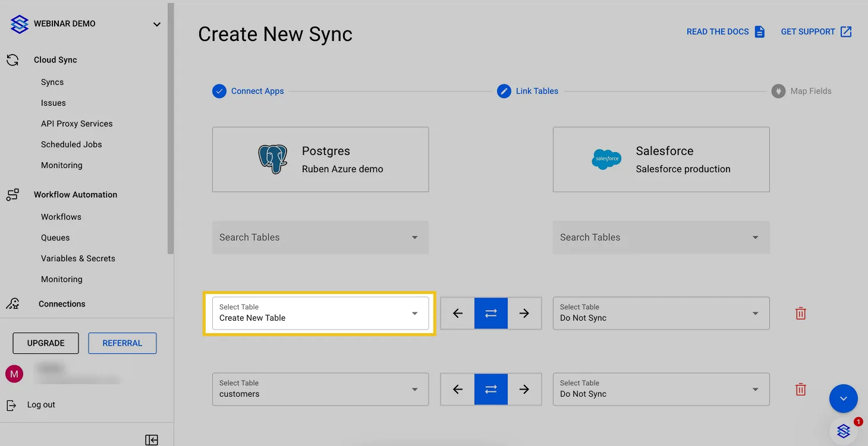
Task: Open the READ THE DOCS link
Action: [726, 32]
